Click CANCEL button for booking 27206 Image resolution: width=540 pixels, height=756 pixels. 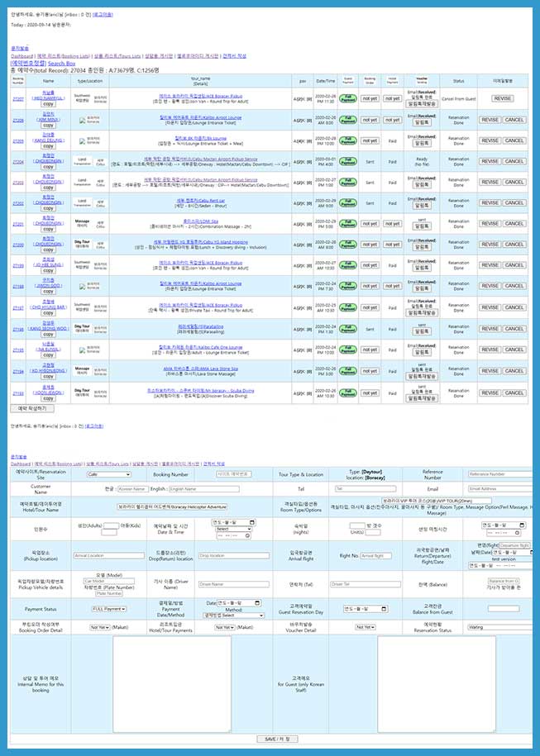[514, 120]
